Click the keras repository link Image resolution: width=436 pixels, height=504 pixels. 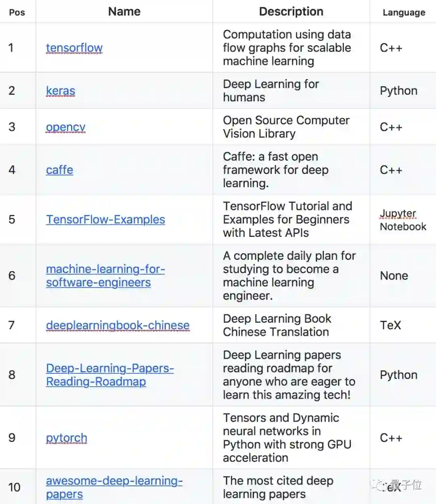coord(61,91)
